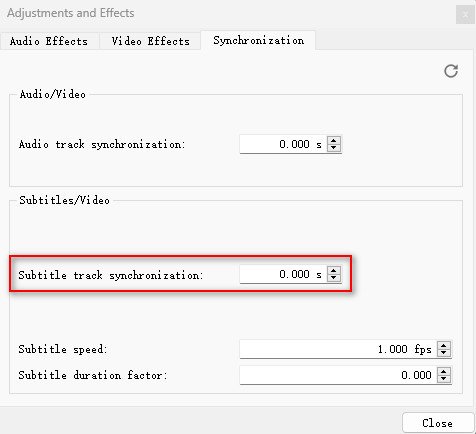Viewport: 476px width, 434px height.
Task: Increase audio track synchronization value
Action: (x=334, y=140)
